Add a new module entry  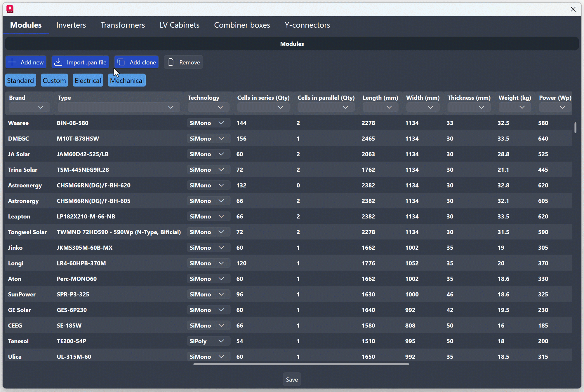(26, 62)
